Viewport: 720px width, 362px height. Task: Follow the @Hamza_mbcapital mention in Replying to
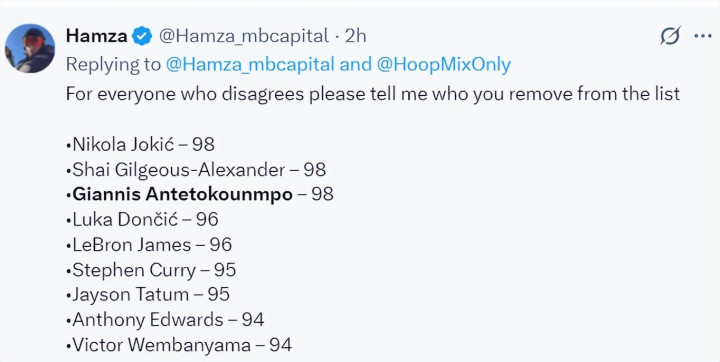[250, 65]
